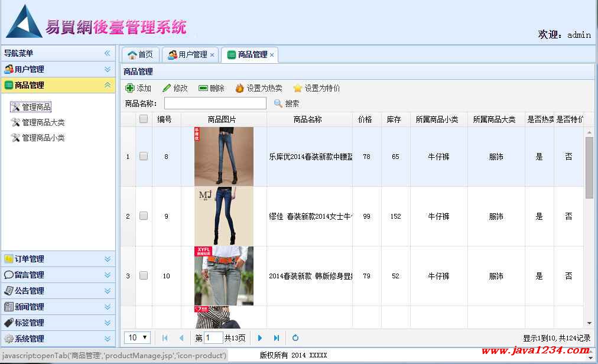The width and height of the screenshot is (598, 364).
Task: Open 管理商品大类 in the sidebar
Action: [x=43, y=122]
